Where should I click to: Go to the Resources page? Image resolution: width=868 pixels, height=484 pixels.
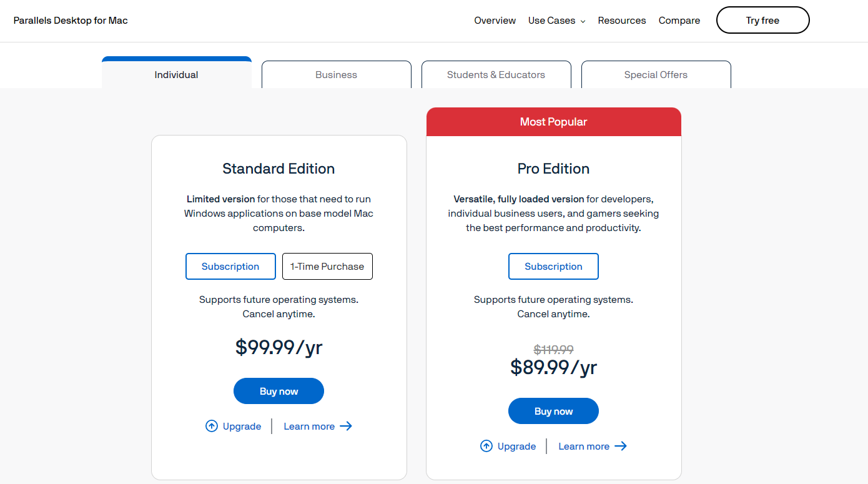(x=622, y=20)
